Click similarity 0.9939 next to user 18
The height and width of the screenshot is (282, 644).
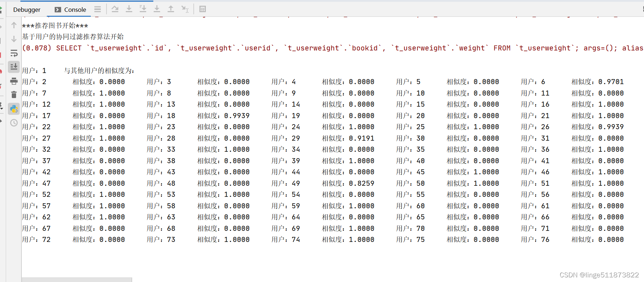click(x=237, y=116)
